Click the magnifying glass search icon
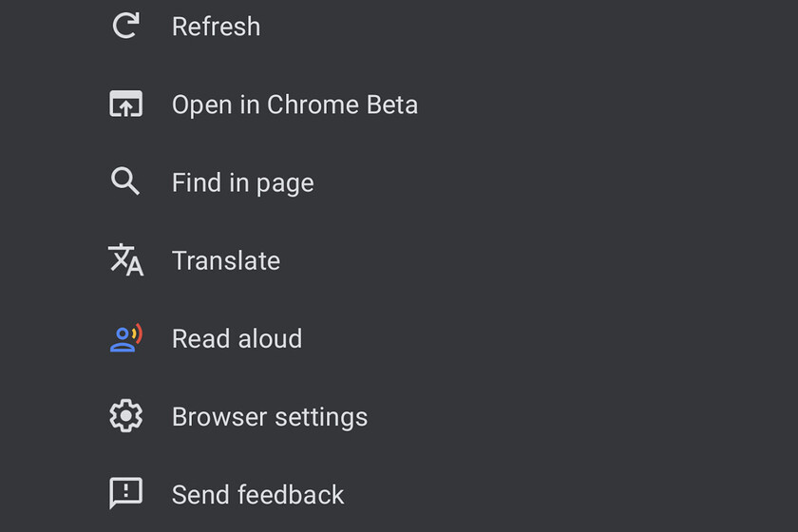The height and width of the screenshot is (532, 798). 125,180
